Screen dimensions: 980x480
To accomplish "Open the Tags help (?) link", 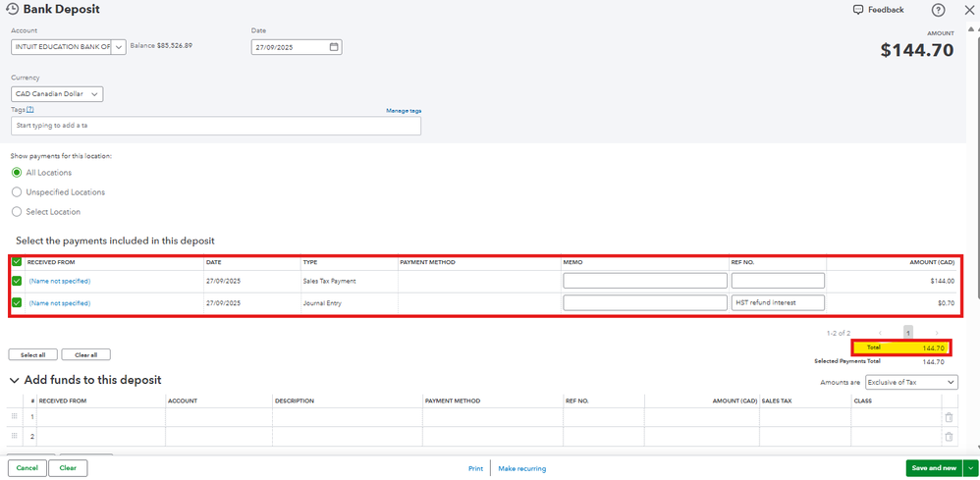I will point(29,109).
